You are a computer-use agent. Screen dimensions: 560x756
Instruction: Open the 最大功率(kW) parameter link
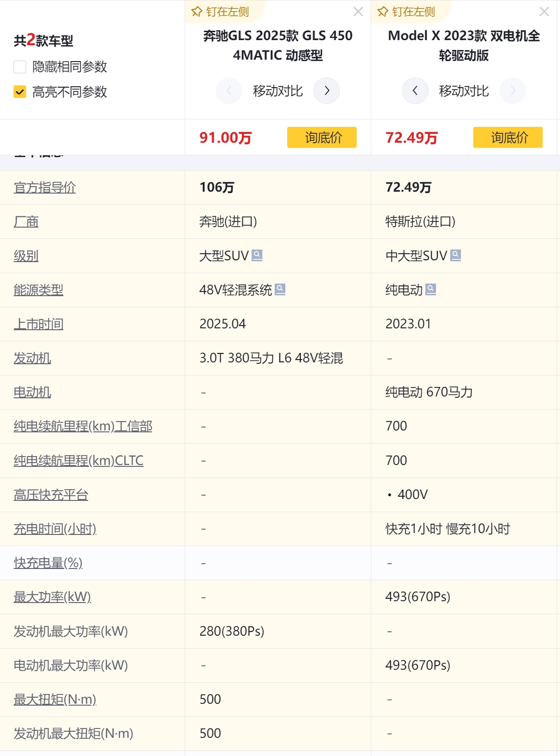pos(52,597)
